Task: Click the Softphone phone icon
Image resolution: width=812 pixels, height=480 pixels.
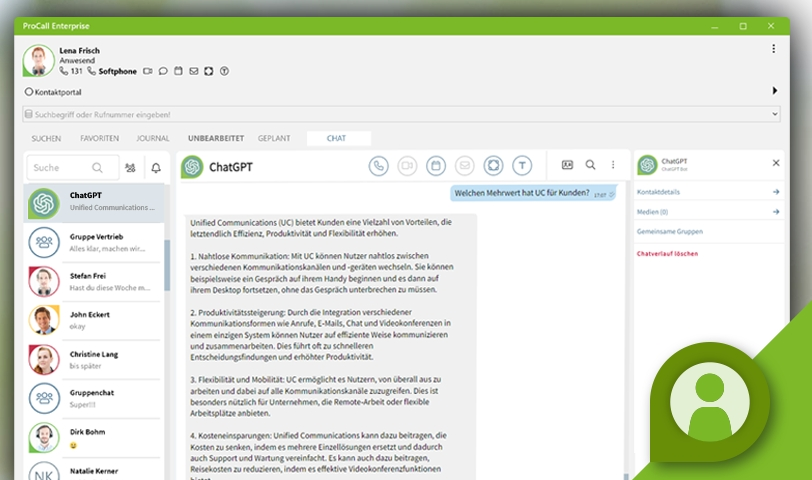Action: tap(91, 71)
